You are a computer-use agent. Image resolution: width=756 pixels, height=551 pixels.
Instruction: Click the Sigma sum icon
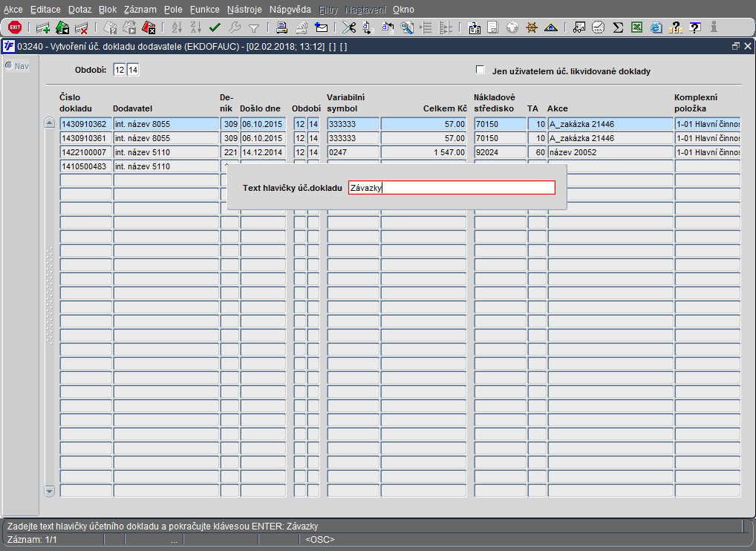[x=618, y=28]
